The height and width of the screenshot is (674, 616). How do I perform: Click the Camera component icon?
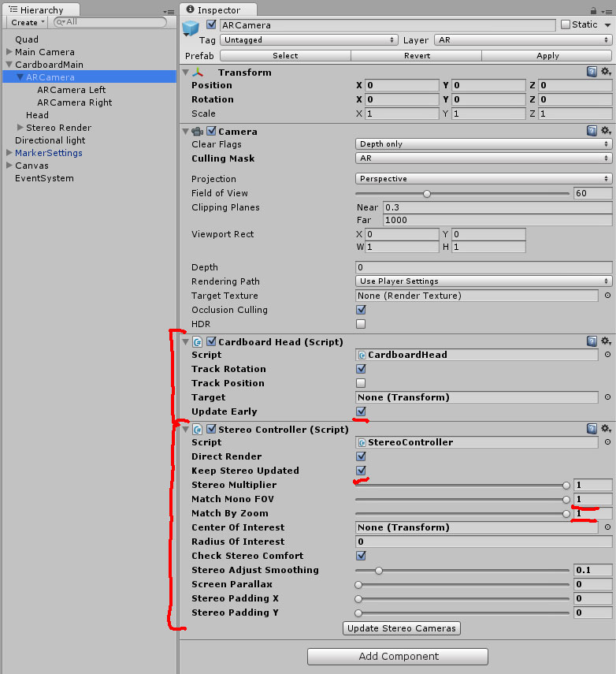click(x=197, y=131)
